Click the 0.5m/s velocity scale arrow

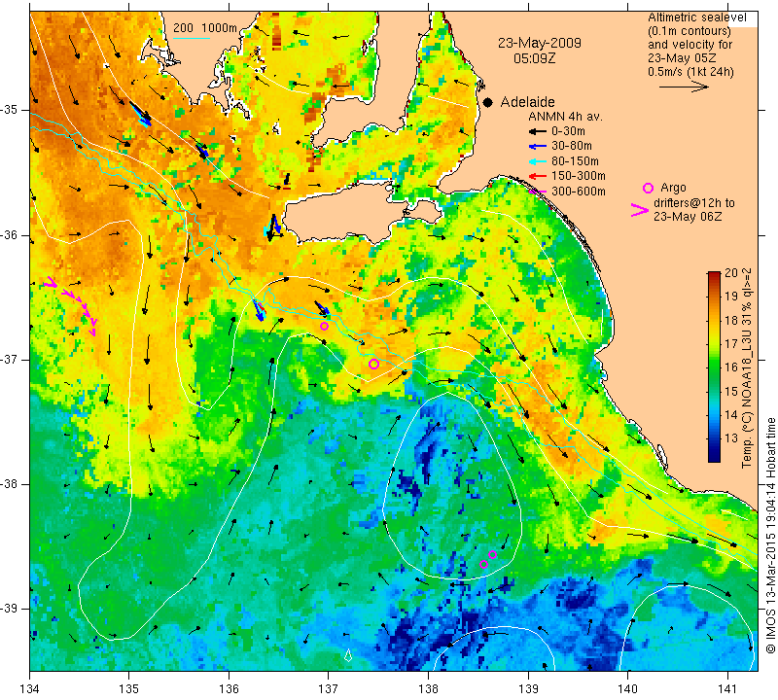coord(684,87)
